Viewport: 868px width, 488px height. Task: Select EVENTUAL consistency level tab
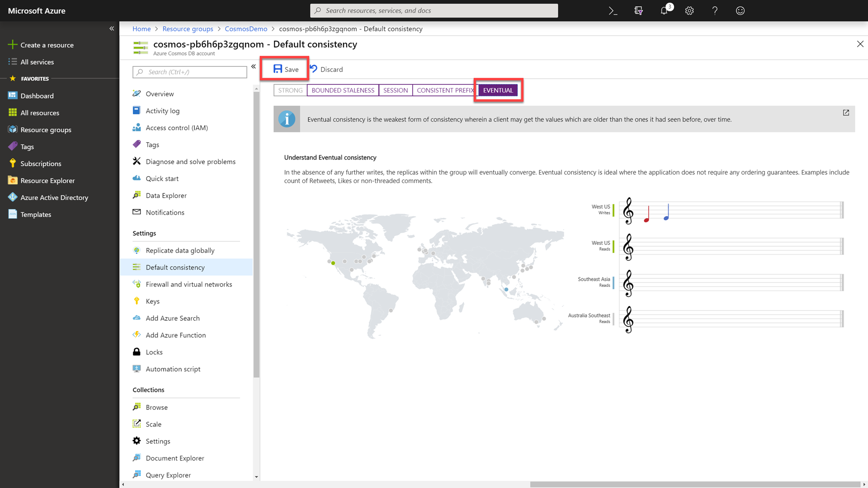point(498,90)
